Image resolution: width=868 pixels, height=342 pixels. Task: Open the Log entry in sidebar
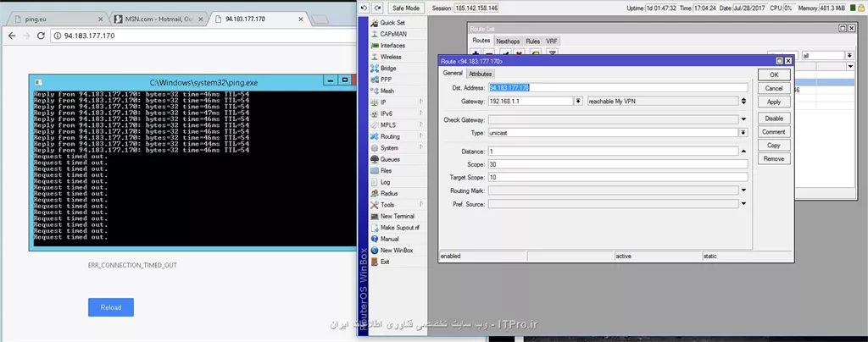click(x=385, y=182)
